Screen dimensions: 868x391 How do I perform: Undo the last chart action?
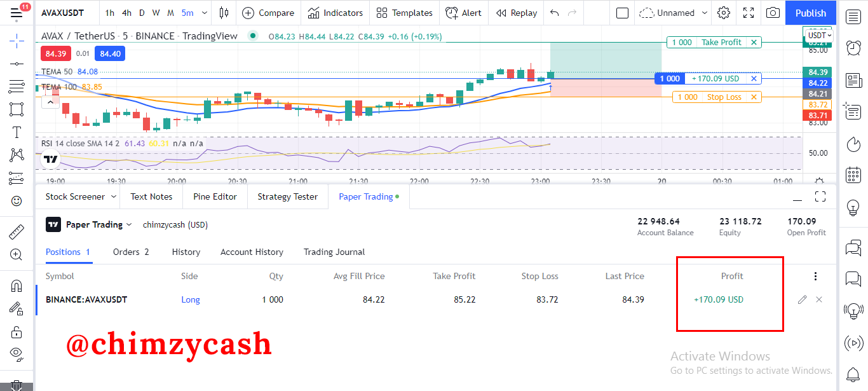555,13
